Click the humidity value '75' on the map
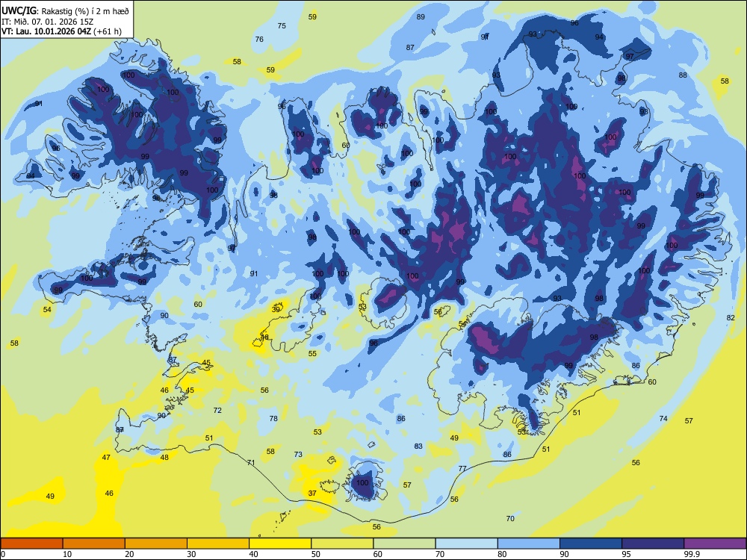 coord(282,25)
